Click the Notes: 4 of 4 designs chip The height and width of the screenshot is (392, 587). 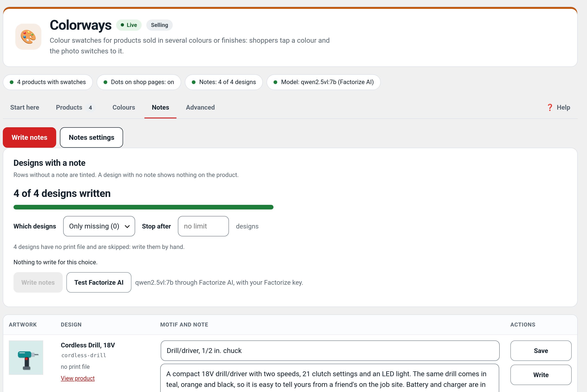tap(224, 82)
